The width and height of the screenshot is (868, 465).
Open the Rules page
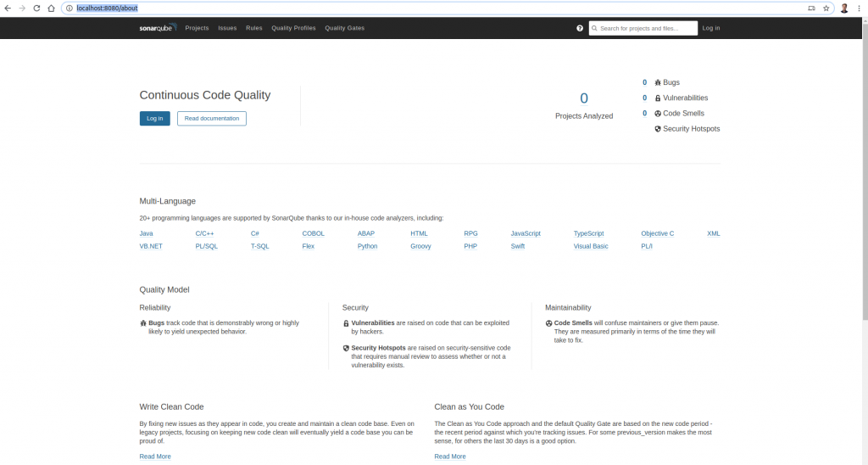tap(254, 28)
